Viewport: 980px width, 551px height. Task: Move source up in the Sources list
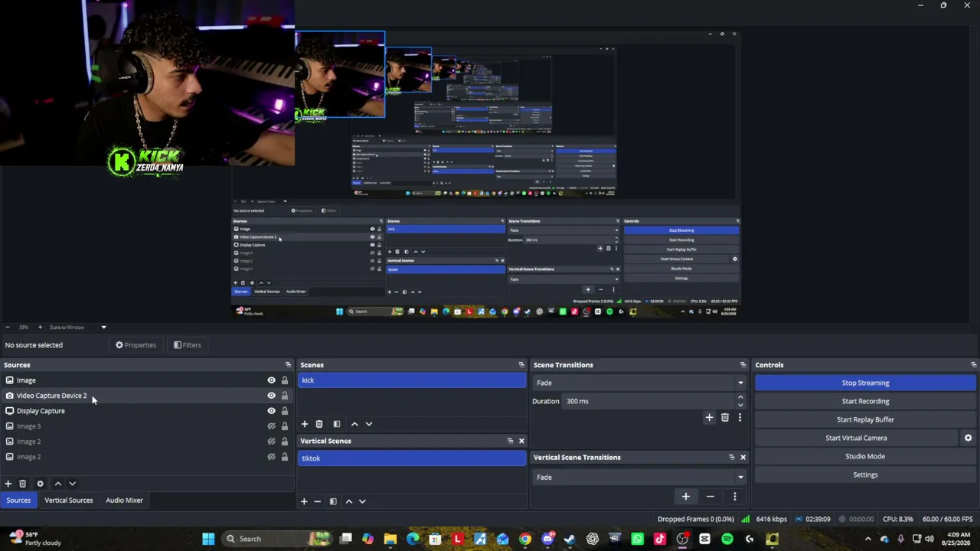(57, 484)
